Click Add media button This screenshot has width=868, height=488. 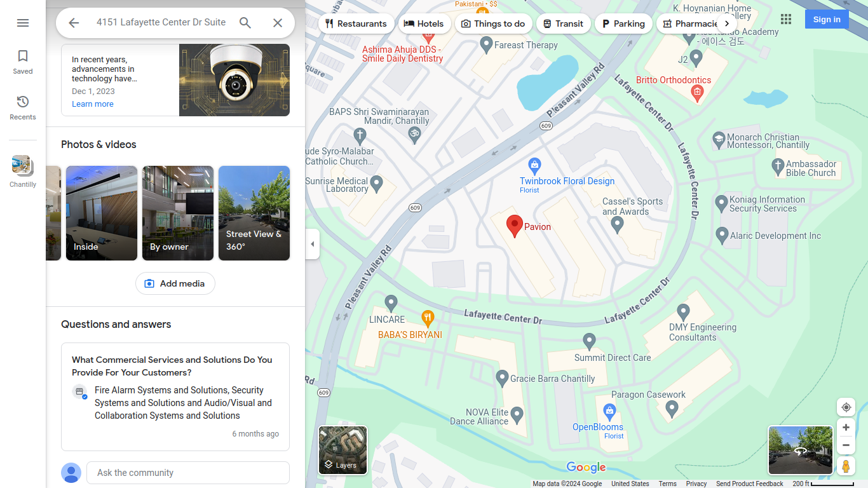coord(175,283)
